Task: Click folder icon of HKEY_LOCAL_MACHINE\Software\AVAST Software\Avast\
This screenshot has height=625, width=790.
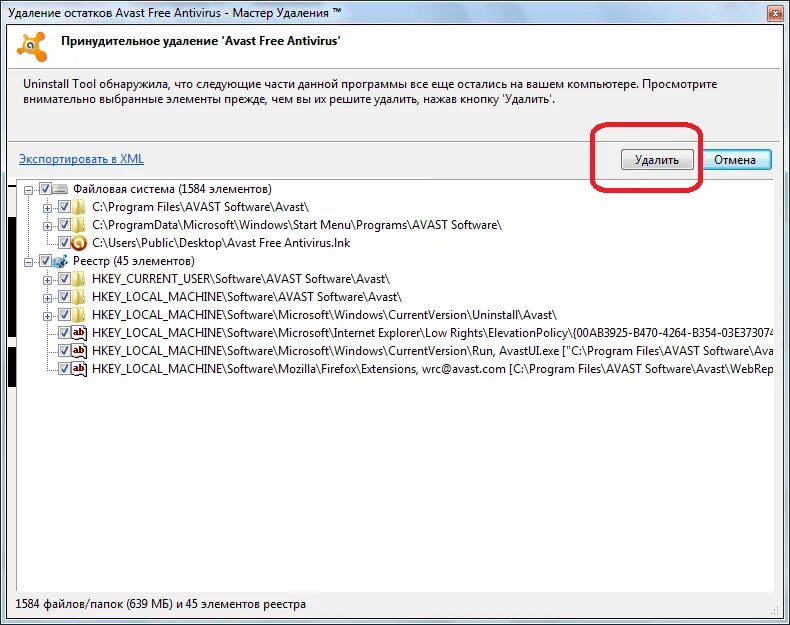Action: [x=79, y=297]
